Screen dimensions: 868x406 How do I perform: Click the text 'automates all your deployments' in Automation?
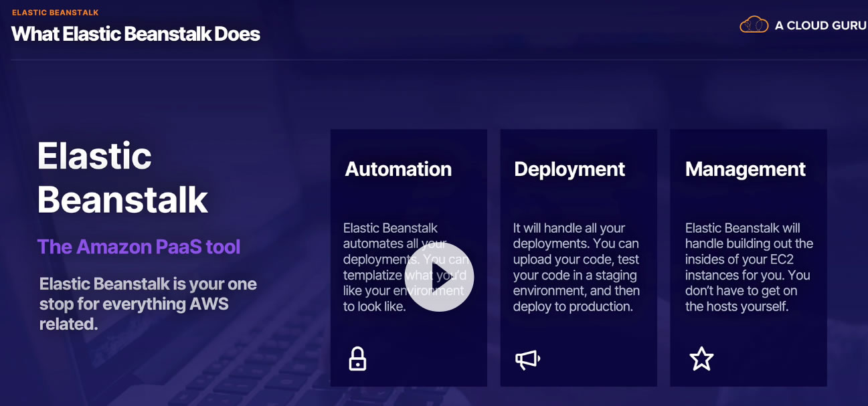pos(395,251)
